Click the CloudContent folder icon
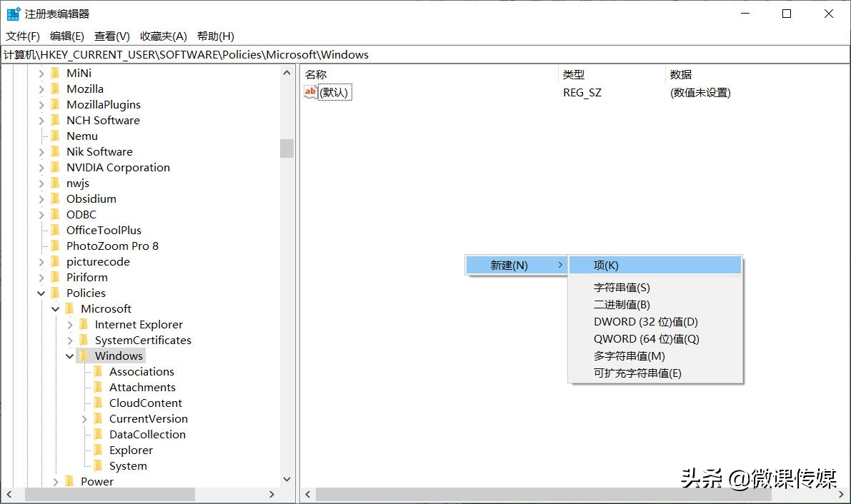The image size is (851, 504). 99,403
